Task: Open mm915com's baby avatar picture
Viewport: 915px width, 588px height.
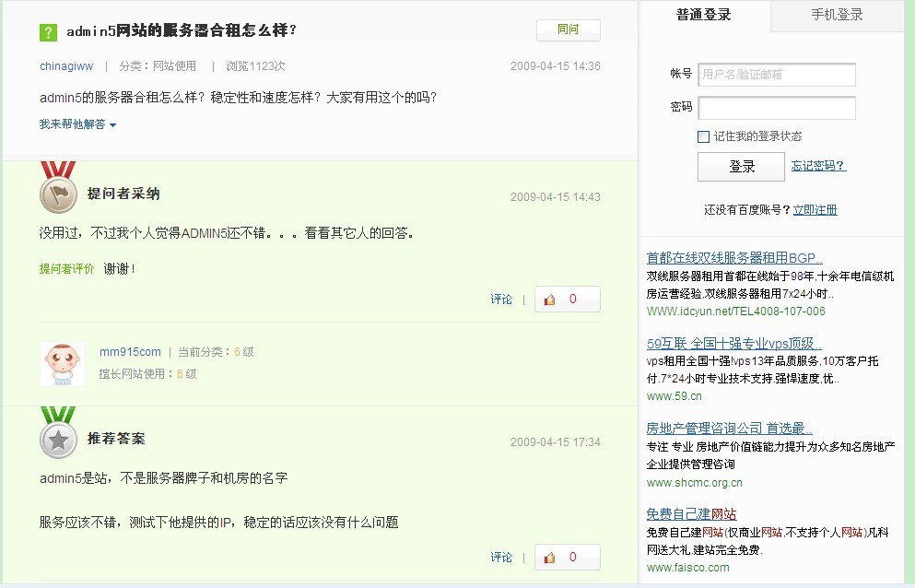Action: point(62,364)
